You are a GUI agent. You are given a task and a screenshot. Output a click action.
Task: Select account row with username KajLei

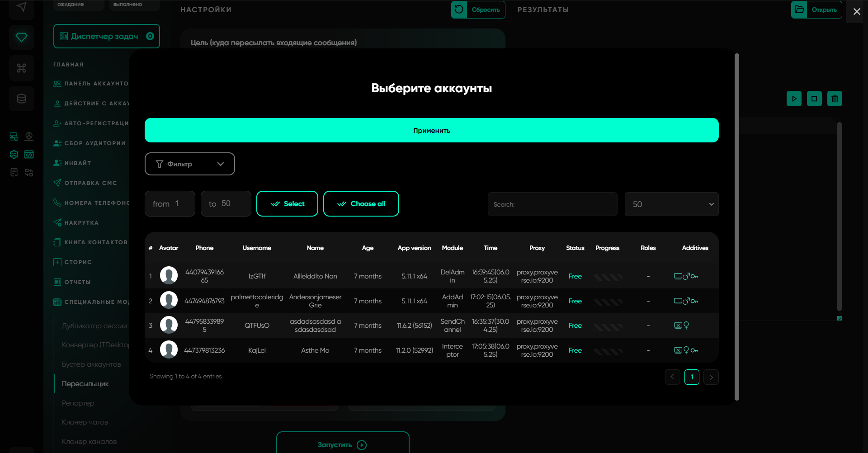click(x=257, y=350)
